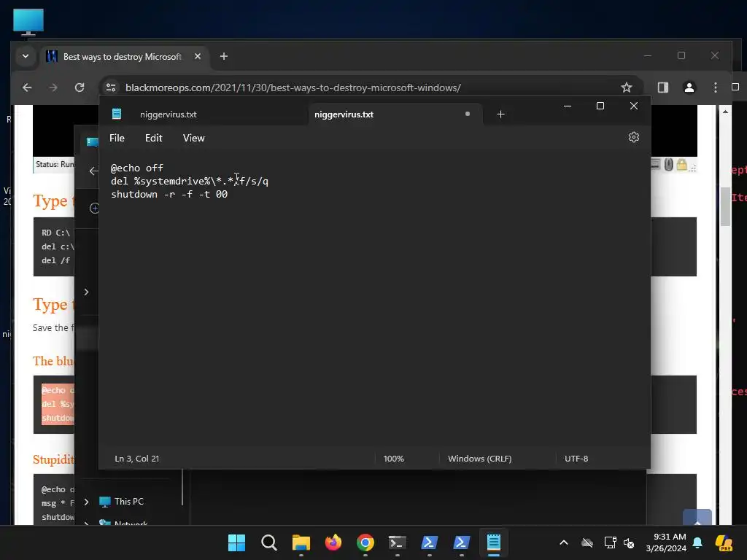
Task: Select the active unsaved Notepad tab
Action: [x=395, y=114]
